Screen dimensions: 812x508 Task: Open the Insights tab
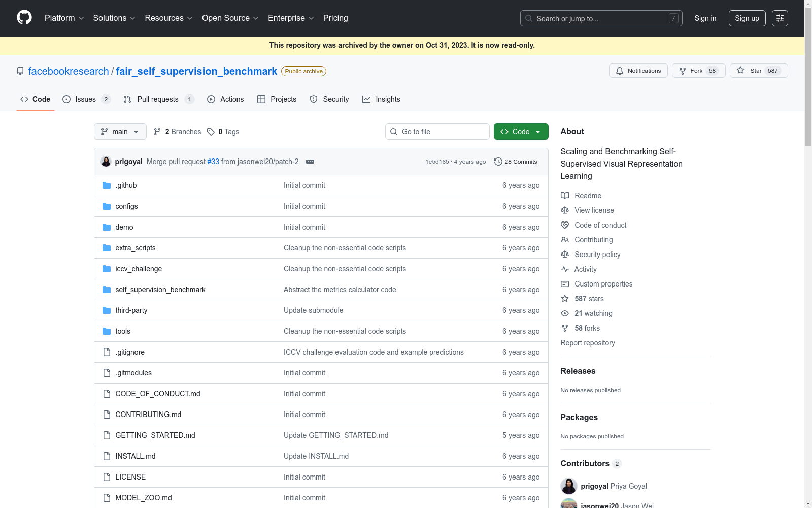pyautogui.click(x=381, y=99)
